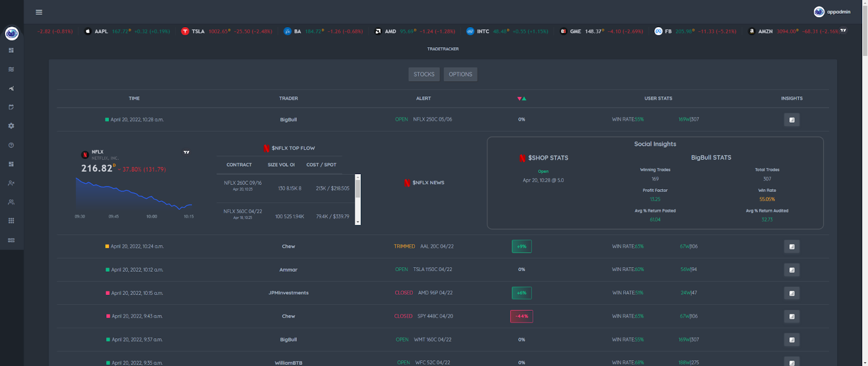Click the OPEN TSLA 1150C 04/22 alert
The height and width of the screenshot is (366, 868).
(424, 269)
